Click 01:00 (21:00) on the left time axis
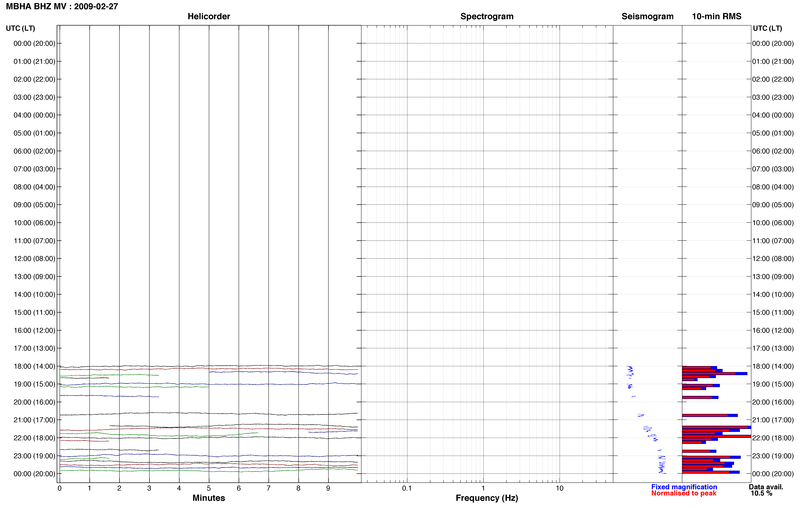The image size is (812, 508). [x=34, y=62]
